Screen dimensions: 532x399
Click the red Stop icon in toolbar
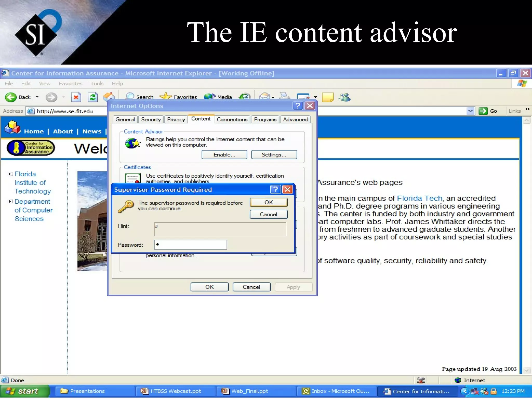click(76, 97)
